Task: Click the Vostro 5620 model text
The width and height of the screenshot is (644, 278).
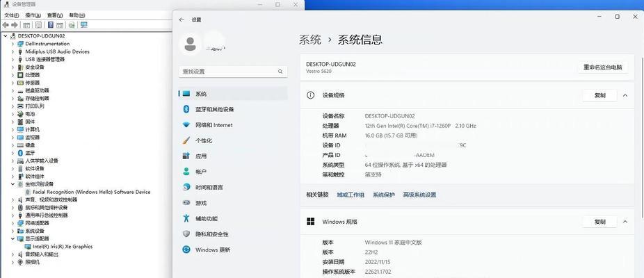Action: [319, 71]
